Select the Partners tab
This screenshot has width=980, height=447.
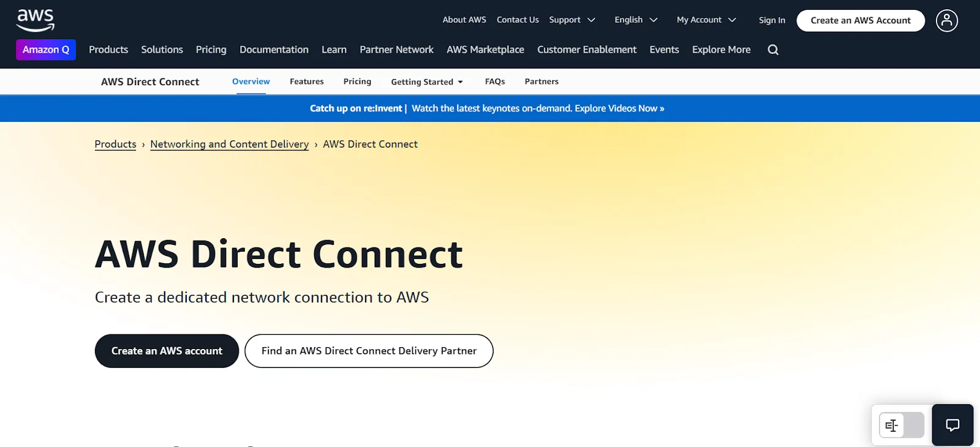coord(541,81)
